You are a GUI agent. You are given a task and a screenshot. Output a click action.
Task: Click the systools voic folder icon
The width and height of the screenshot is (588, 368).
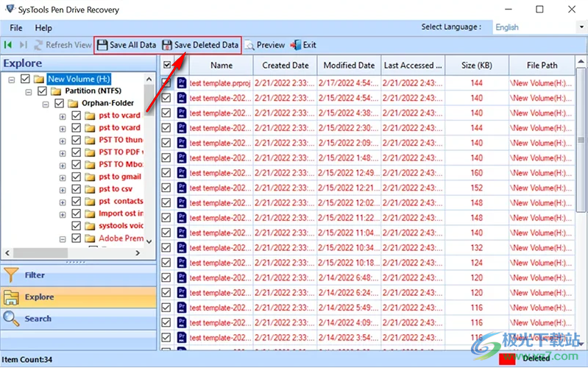[90, 226]
